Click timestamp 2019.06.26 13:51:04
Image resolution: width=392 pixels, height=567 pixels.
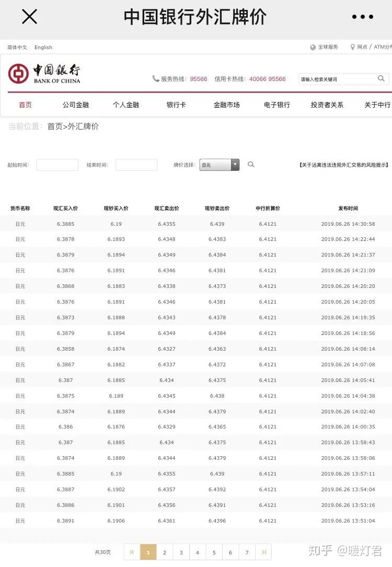(348, 520)
